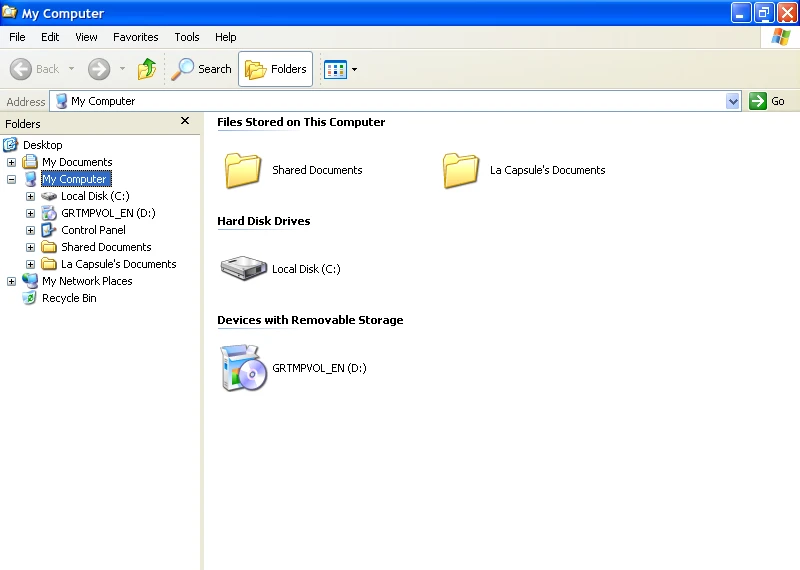The width and height of the screenshot is (800, 570).
Task: Click the Search magnifier toolbar icon
Action: pyautogui.click(x=183, y=69)
